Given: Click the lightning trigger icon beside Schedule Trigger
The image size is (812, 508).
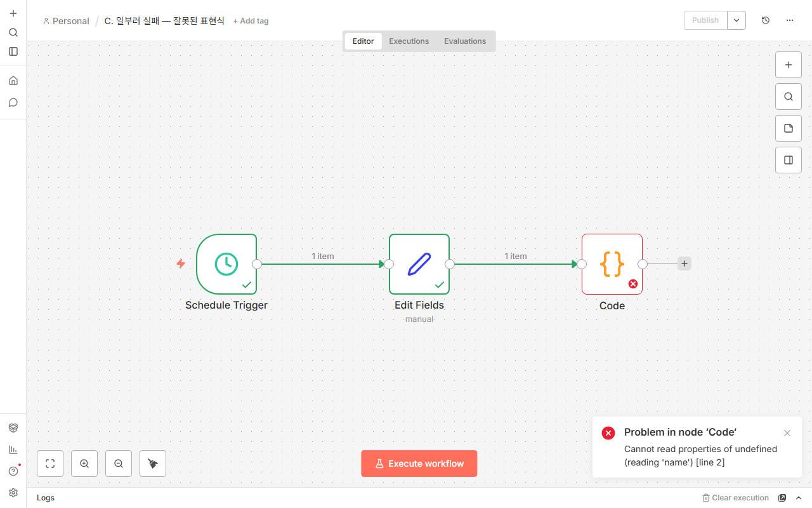Looking at the screenshot, I should [x=181, y=264].
